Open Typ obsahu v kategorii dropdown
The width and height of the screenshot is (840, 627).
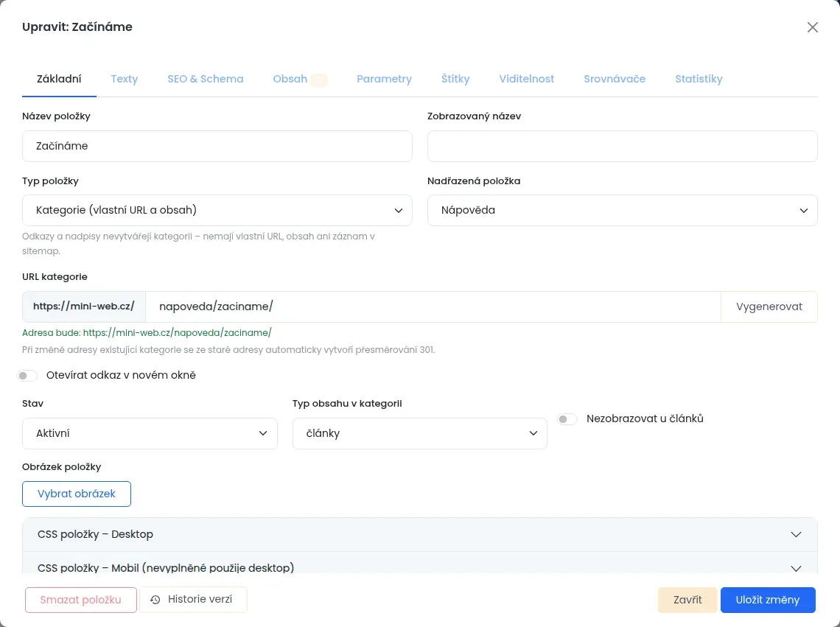click(419, 433)
